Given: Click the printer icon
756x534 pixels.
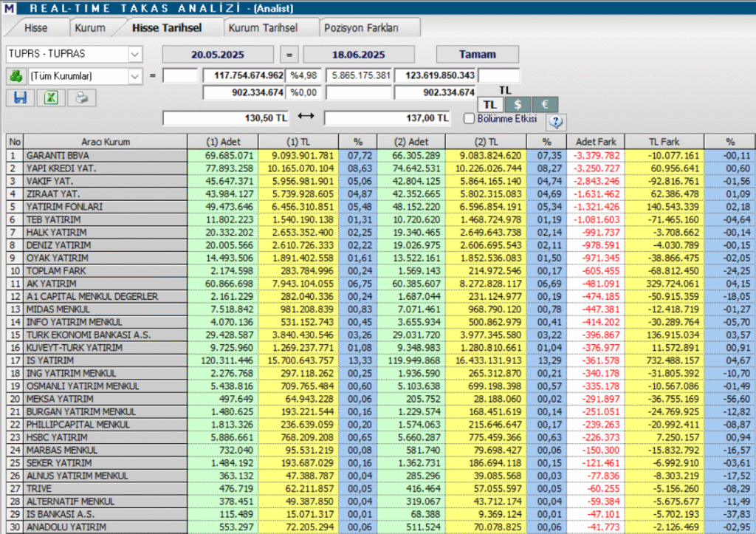Looking at the screenshot, I should click(x=81, y=97).
